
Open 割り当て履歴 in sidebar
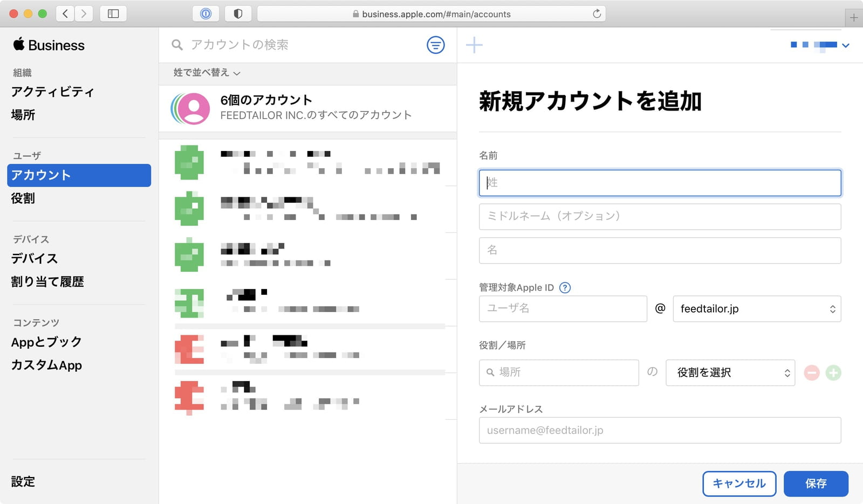point(47,281)
